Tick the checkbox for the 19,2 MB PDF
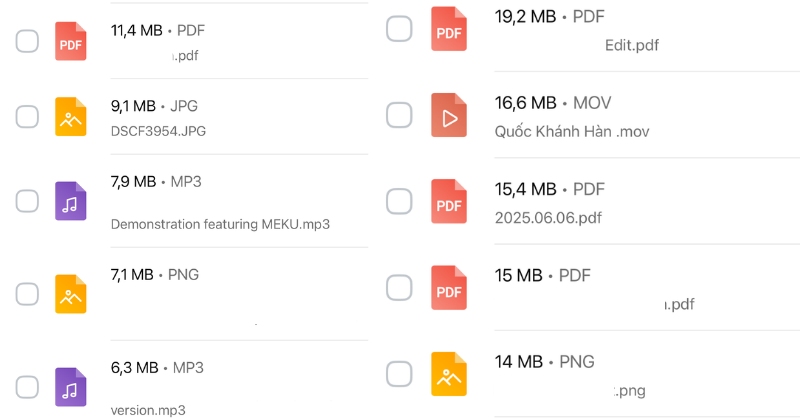This screenshot has width=800, height=418. coord(399,29)
